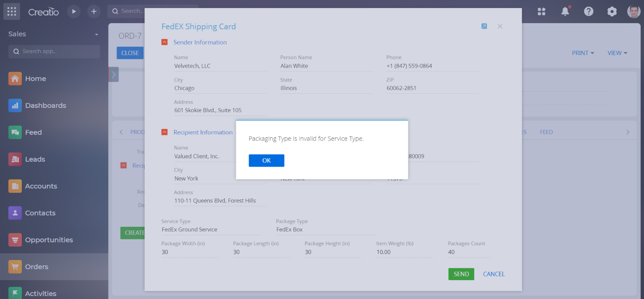
Task: Open the help question mark icon
Action: 589,11
